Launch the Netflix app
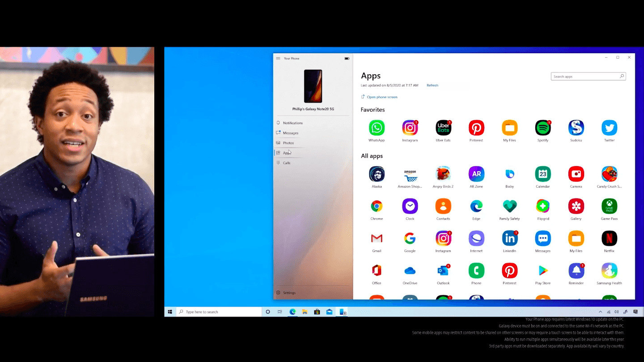The height and width of the screenshot is (362, 644). tap(609, 239)
